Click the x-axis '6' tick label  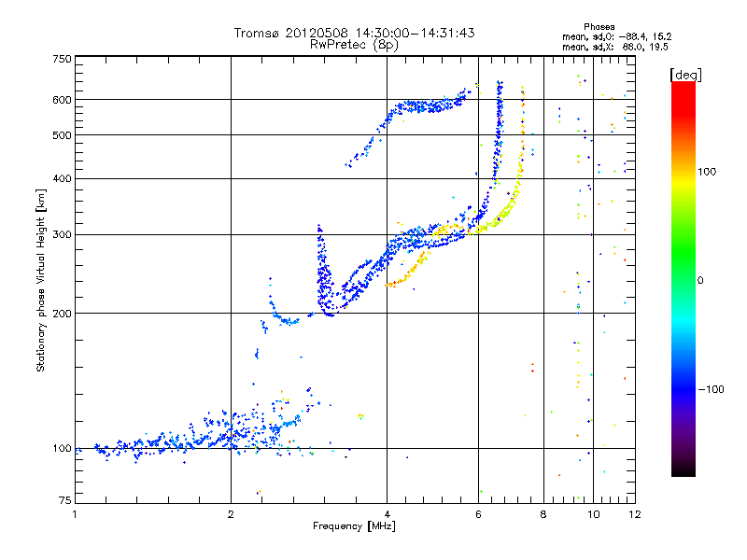(478, 514)
